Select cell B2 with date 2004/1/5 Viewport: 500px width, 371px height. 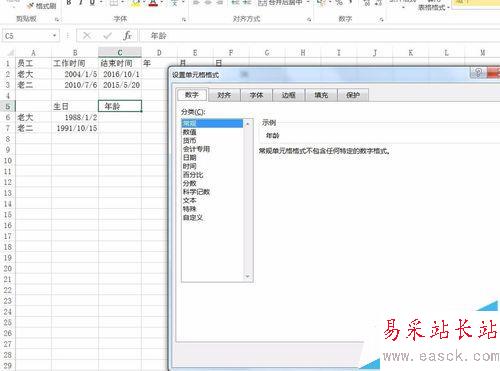coord(75,74)
